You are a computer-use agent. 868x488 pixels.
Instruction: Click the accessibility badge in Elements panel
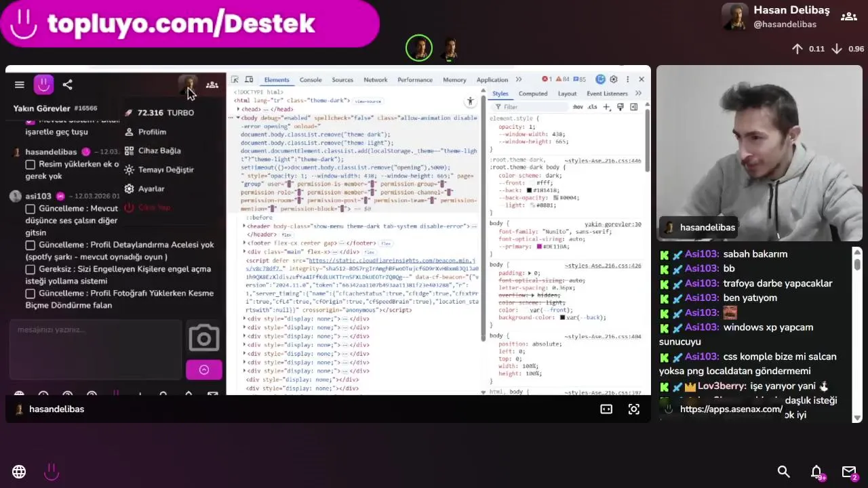point(470,102)
